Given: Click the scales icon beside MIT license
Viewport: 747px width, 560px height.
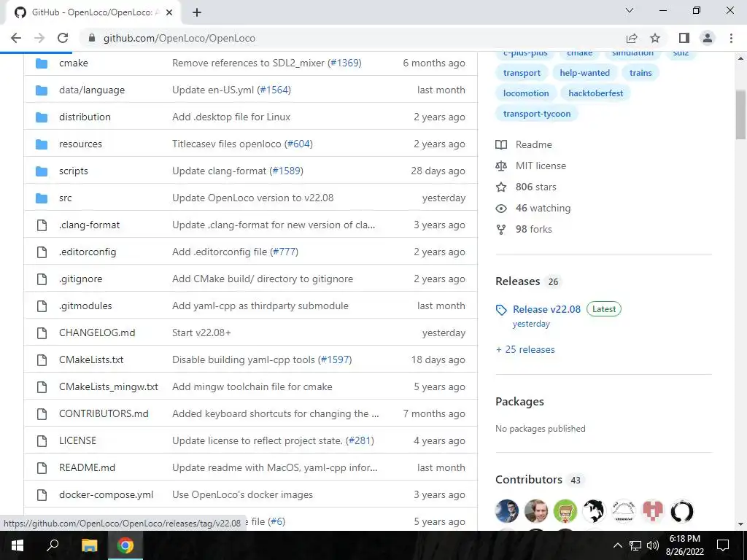Looking at the screenshot, I should pos(501,166).
